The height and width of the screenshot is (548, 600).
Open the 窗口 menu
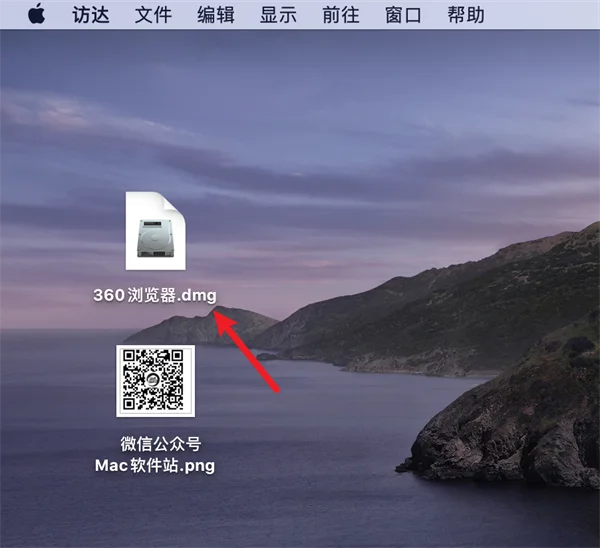coord(403,15)
